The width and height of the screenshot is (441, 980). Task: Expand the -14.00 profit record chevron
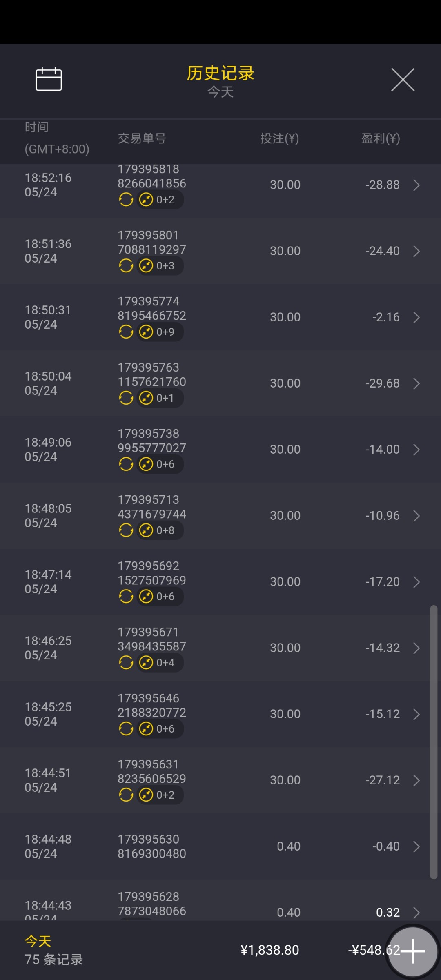click(416, 450)
